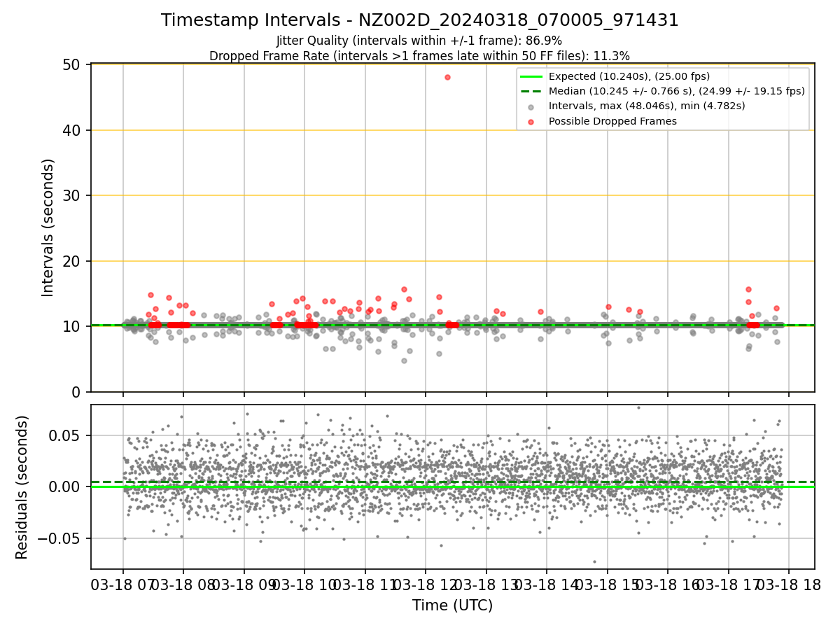Click x-axis tick label 03-18 15
Screen dimensions: 840x630
607,584
